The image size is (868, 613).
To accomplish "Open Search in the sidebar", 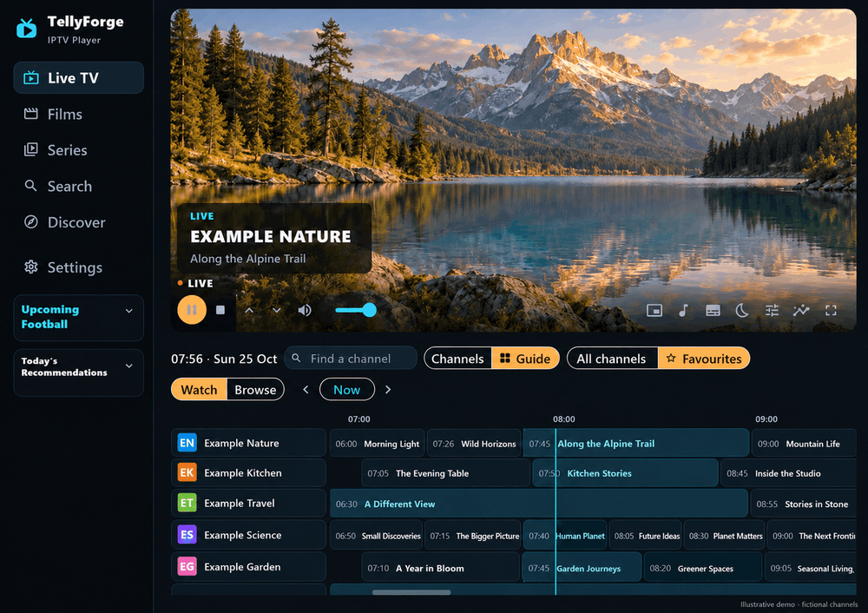I will 79,186.
